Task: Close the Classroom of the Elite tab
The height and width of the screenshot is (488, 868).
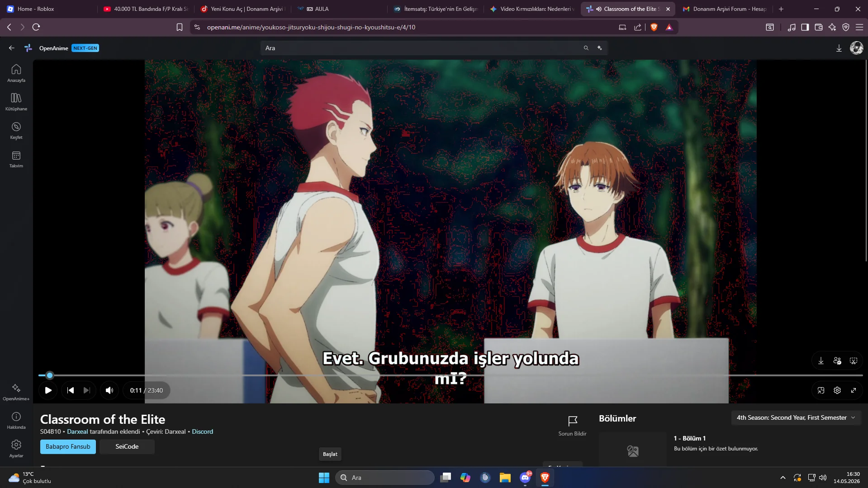Action: click(x=668, y=9)
